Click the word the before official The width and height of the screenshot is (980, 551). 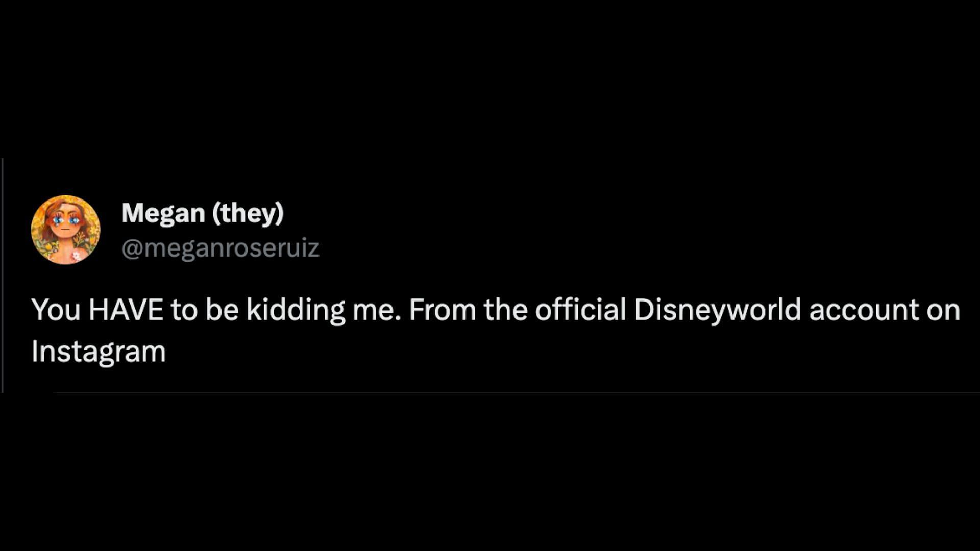click(x=505, y=310)
